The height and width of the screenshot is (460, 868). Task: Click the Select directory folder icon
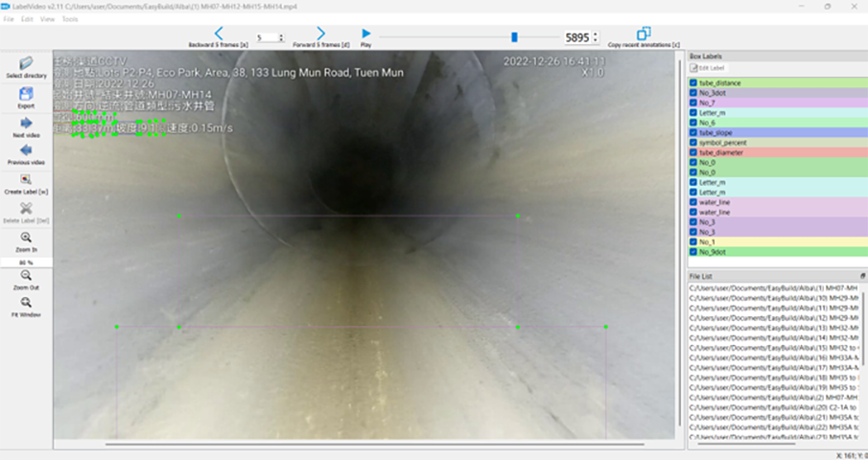tap(26, 63)
